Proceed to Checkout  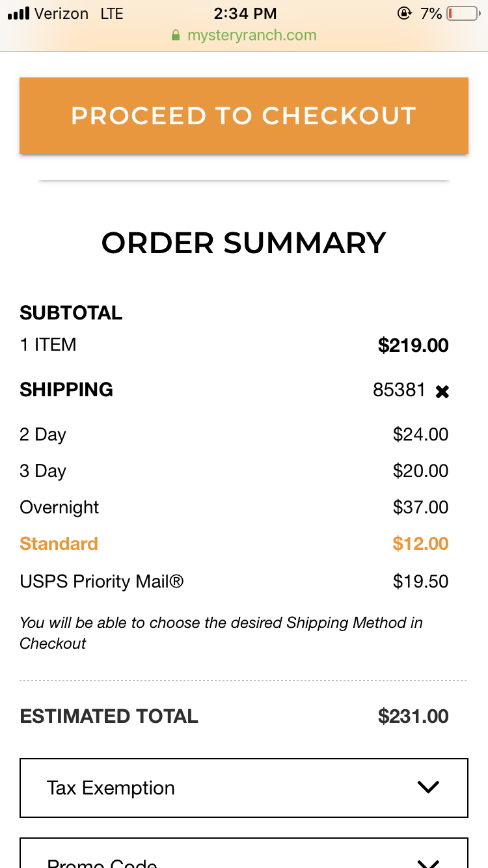click(244, 116)
